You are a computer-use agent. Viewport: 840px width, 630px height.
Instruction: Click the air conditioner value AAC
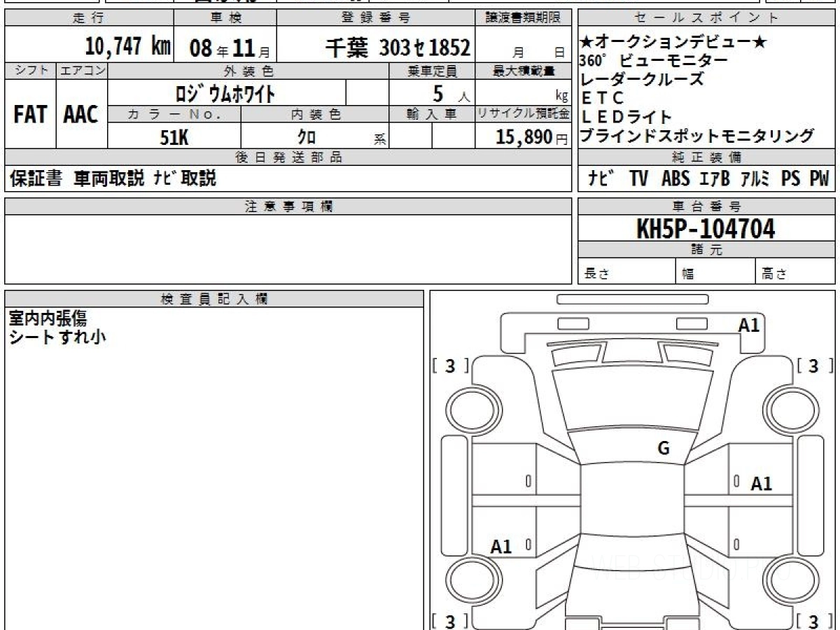[81, 114]
